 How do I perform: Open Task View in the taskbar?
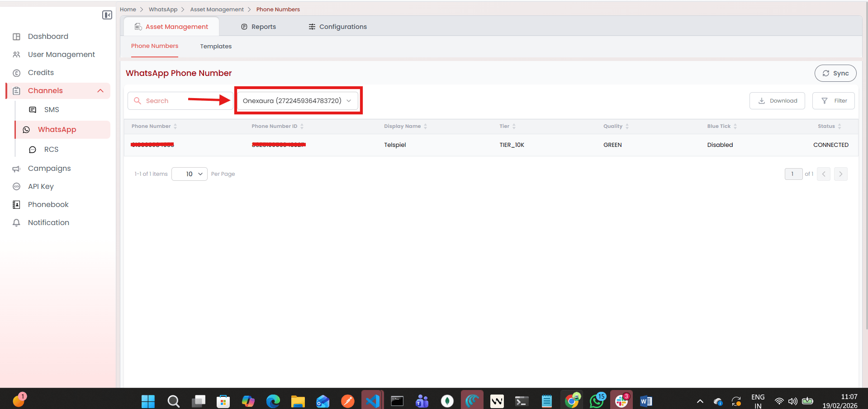pos(198,401)
